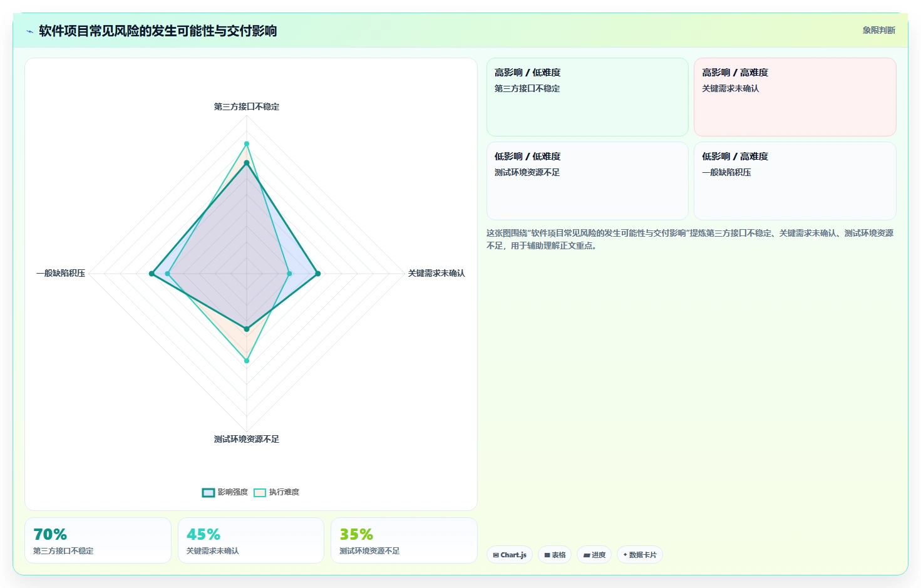
Task: Open the 高影响 / 低难度 quadrant card
Action: (587, 97)
